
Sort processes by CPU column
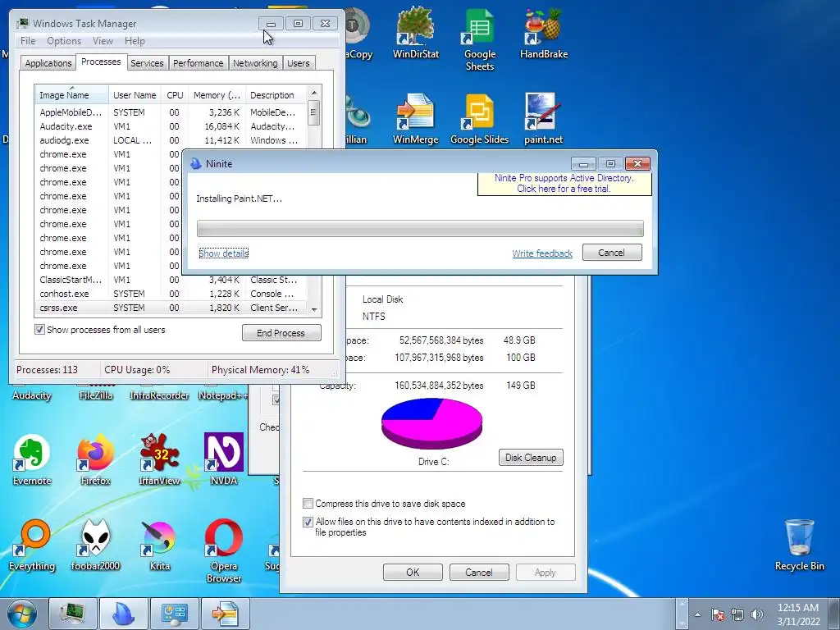pyautogui.click(x=175, y=95)
